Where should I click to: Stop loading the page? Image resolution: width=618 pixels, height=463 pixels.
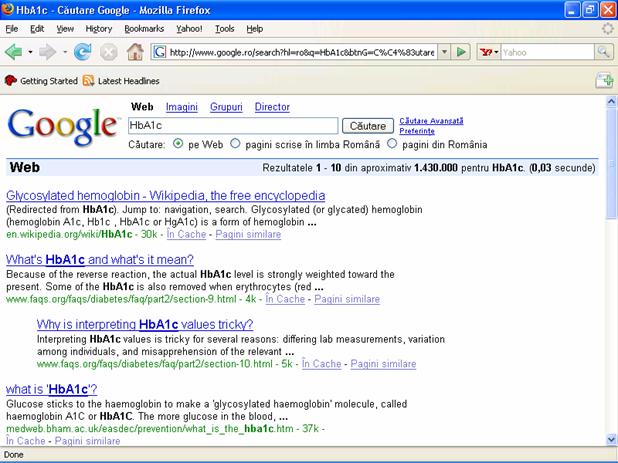108,51
